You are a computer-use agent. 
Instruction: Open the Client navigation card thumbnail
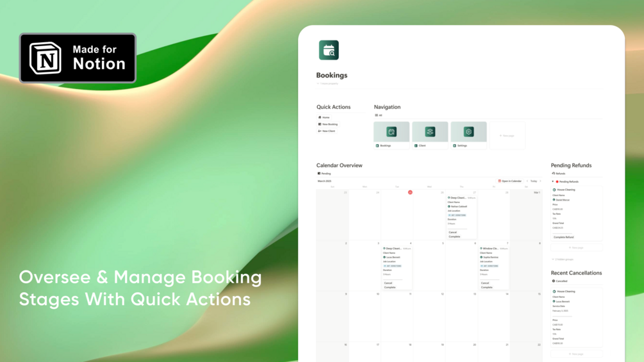tap(430, 132)
